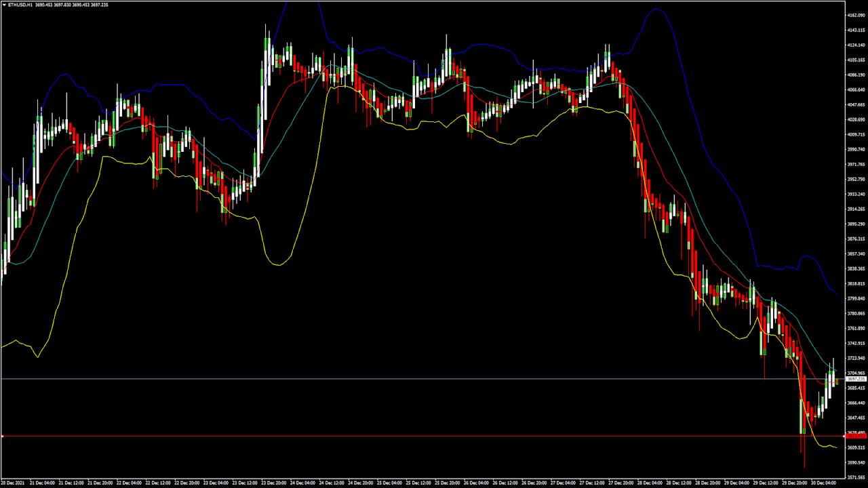Select the last candlestick at the chart's right edge
This screenshot has width=868, height=488.
[x=837, y=382]
